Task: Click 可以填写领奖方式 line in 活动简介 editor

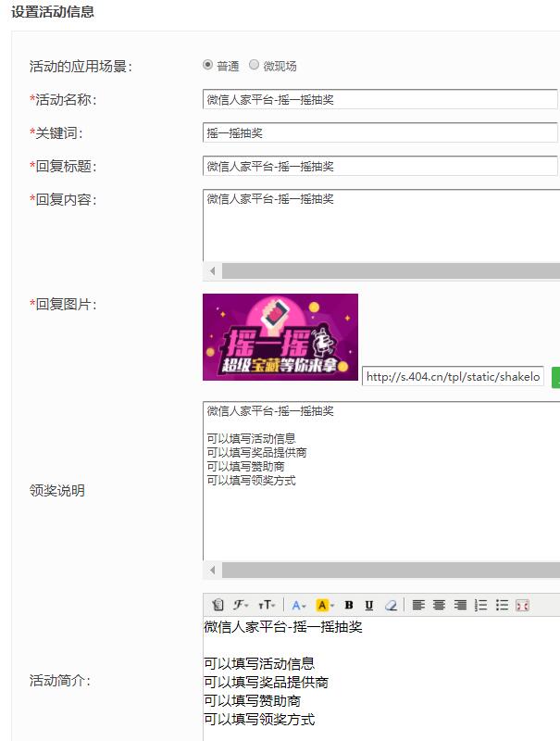Action: 259,720
